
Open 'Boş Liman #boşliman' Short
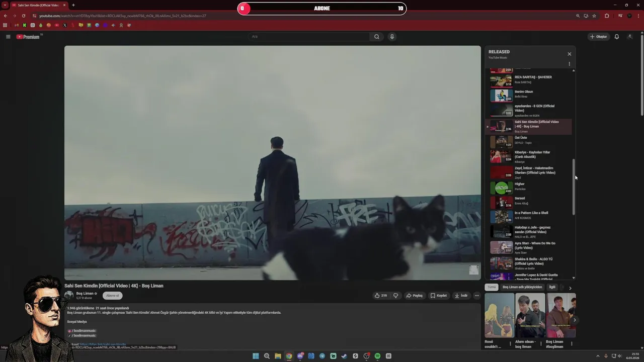tap(561, 315)
